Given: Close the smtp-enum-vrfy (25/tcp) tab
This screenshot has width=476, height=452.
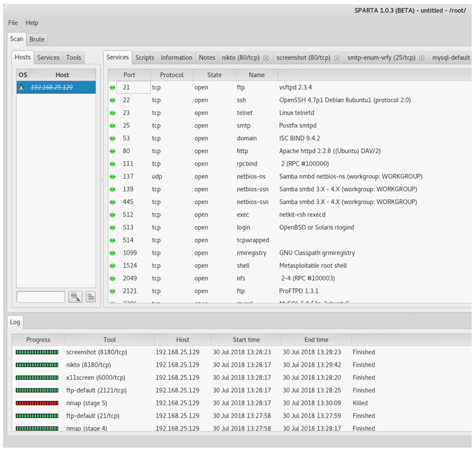Looking at the screenshot, I should [421, 58].
